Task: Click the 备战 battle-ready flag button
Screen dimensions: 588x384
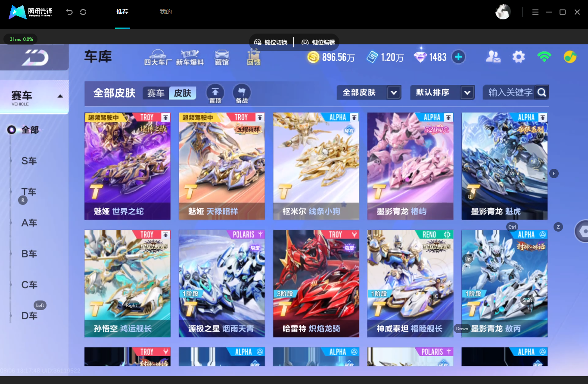Action: (x=242, y=93)
